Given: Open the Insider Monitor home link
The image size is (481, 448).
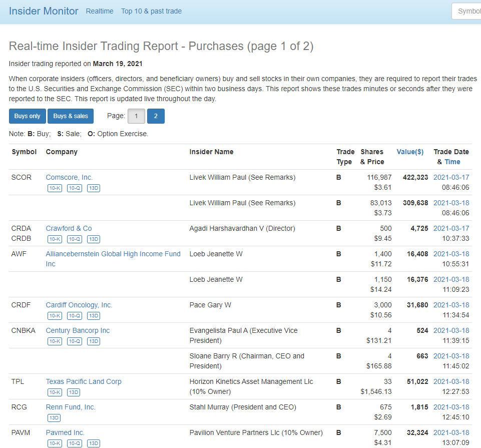Looking at the screenshot, I should (x=44, y=11).
